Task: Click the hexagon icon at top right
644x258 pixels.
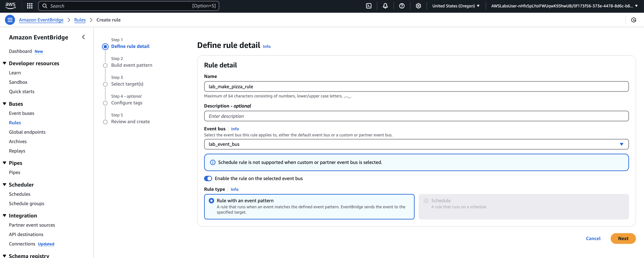Action: coord(633,20)
